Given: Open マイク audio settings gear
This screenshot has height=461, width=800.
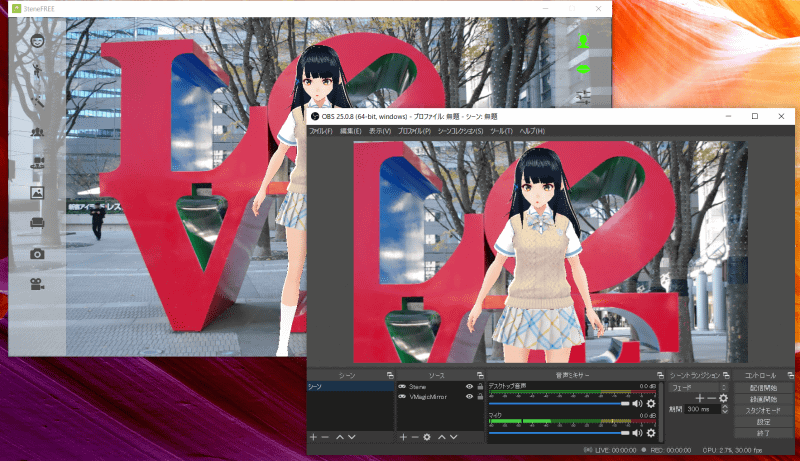Looking at the screenshot, I should [651, 433].
